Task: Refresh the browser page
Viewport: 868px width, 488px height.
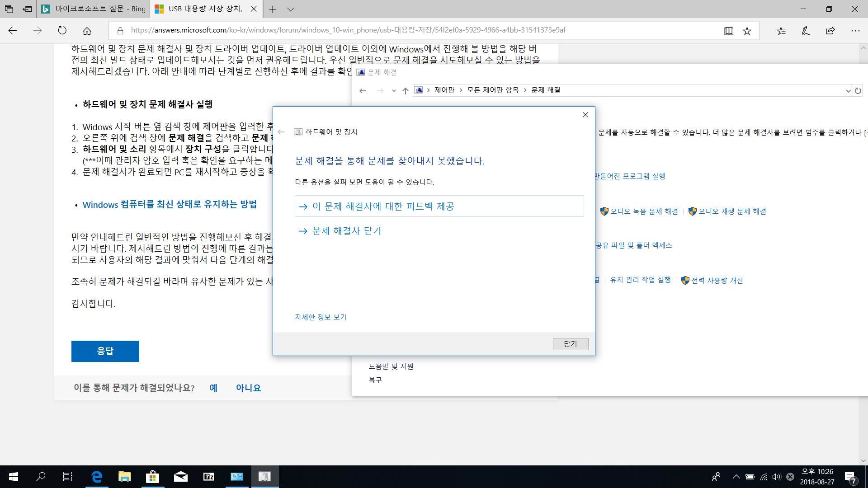Action: click(62, 31)
